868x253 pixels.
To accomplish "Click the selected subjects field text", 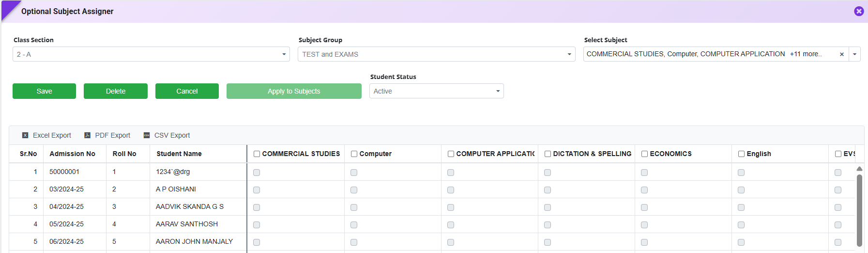I will [685, 54].
